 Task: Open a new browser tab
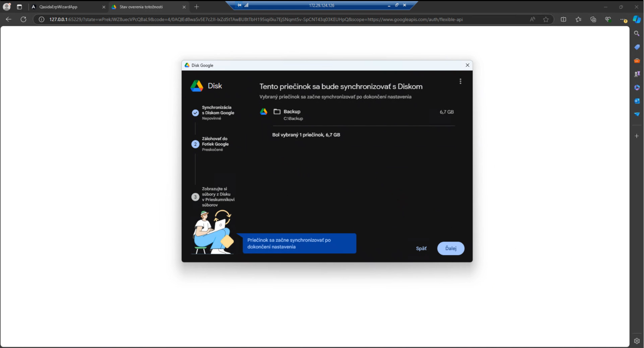(x=197, y=7)
